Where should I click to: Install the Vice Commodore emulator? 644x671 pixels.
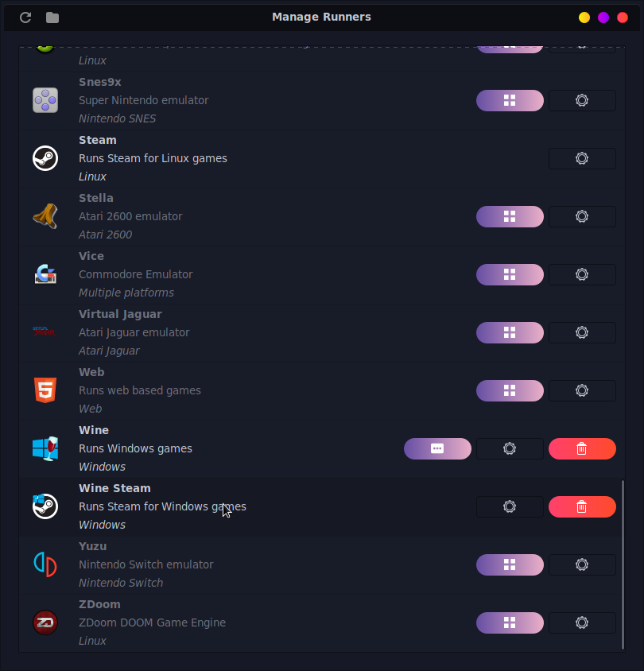(510, 274)
